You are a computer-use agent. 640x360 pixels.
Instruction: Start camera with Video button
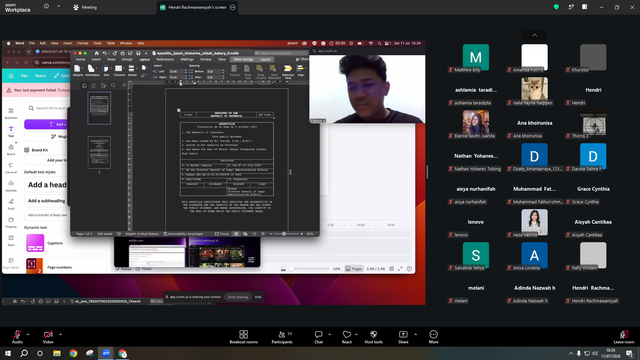click(x=48, y=337)
